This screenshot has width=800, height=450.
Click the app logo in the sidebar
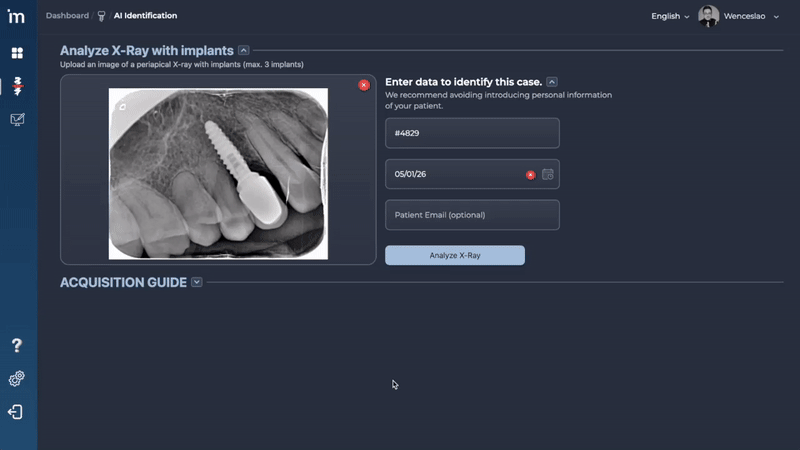point(17,17)
